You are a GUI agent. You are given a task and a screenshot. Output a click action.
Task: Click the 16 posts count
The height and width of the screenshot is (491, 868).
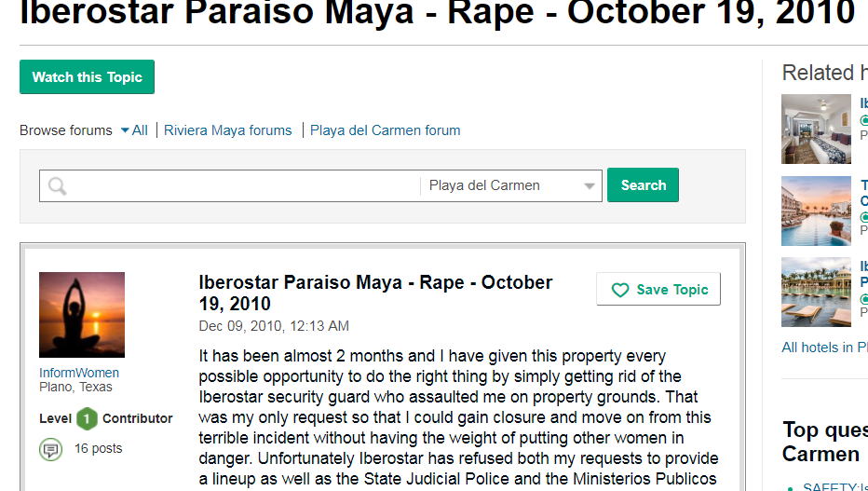[x=98, y=448]
